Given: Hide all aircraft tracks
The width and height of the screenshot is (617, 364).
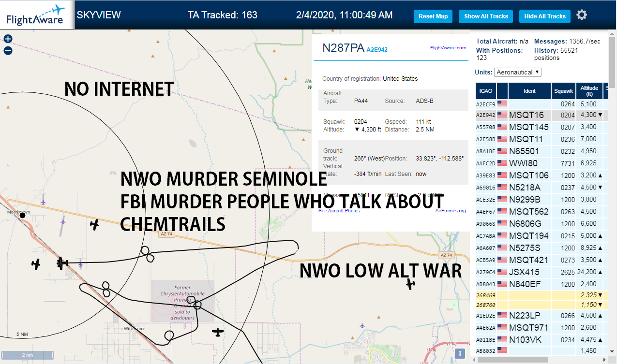Looking at the screenshot, I should 545,16.
